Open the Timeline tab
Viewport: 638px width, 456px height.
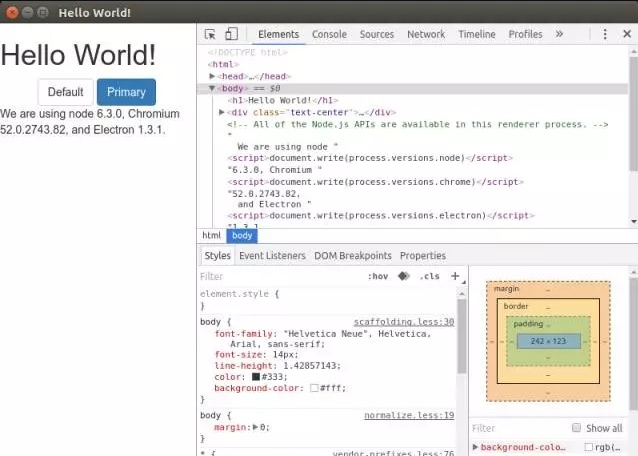pyautogui.click(x=477, y=34)
